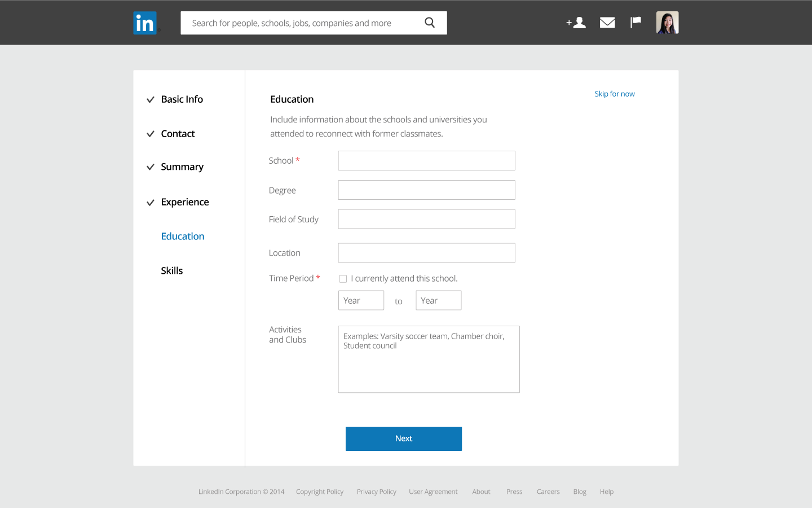The height and width of the screenshot is (508, 812).
Task: Open the notifications flag icon
Action: [x=636, y=23]
